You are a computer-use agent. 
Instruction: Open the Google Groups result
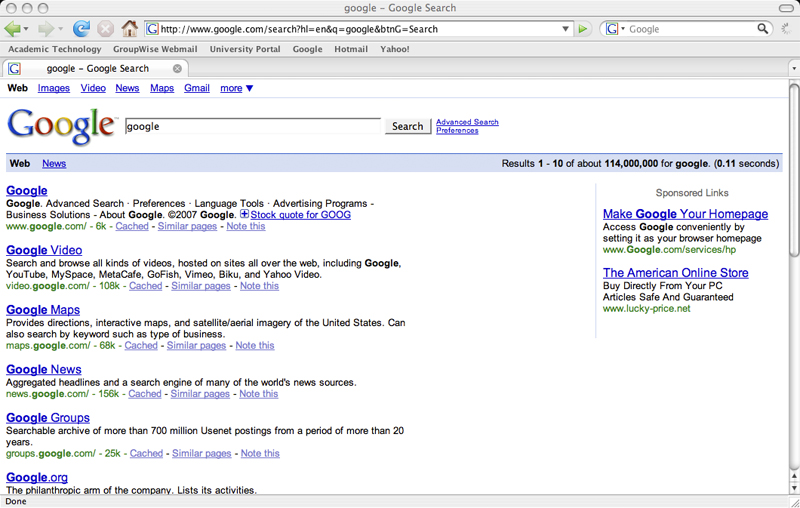(48, 418)
